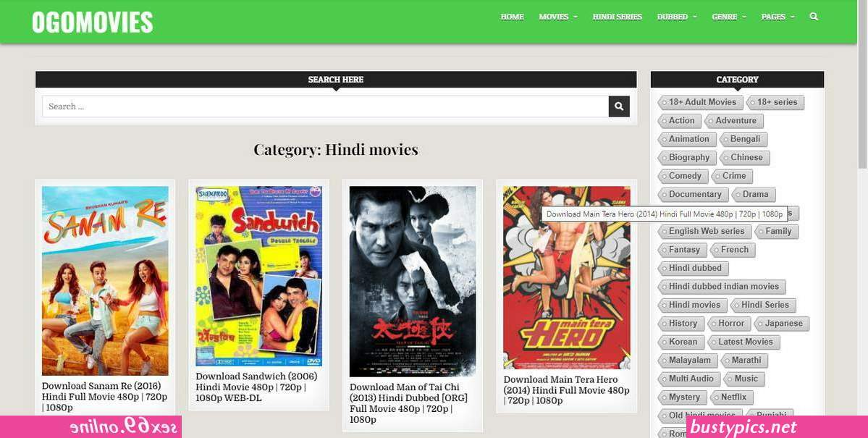Open Download Sanam Re (2016) title link
Image resolution: width=868 pixels, height=438 pixels.
tap(105, 397)
